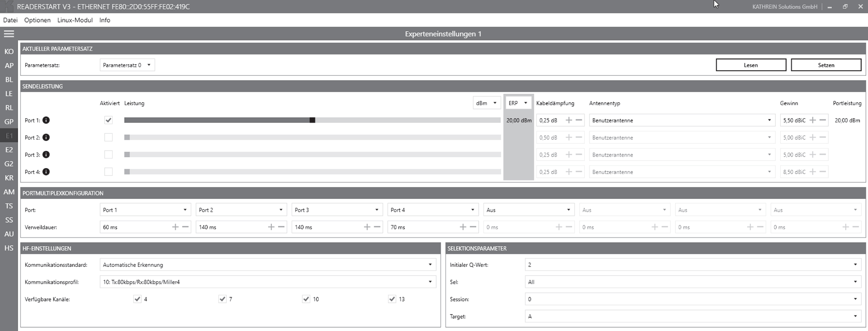
Task: Open the AP sidebar page
Action: tap(9, 65)
